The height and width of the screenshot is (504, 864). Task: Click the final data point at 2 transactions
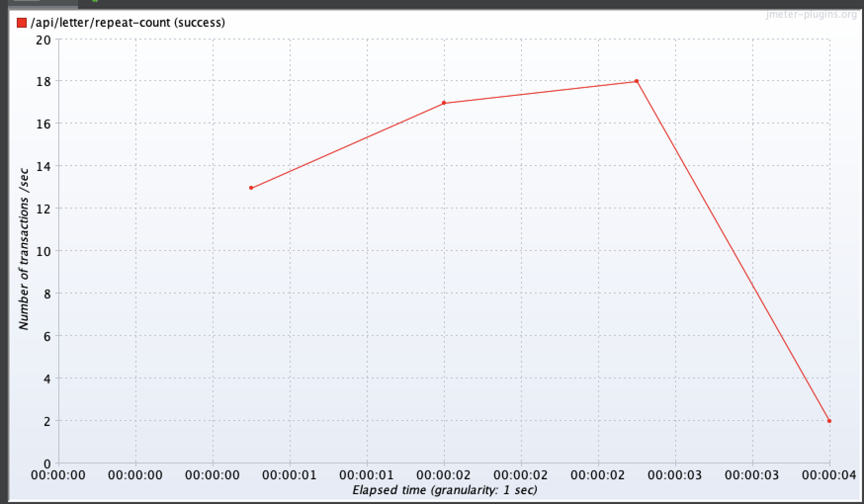tap(829, 421)
